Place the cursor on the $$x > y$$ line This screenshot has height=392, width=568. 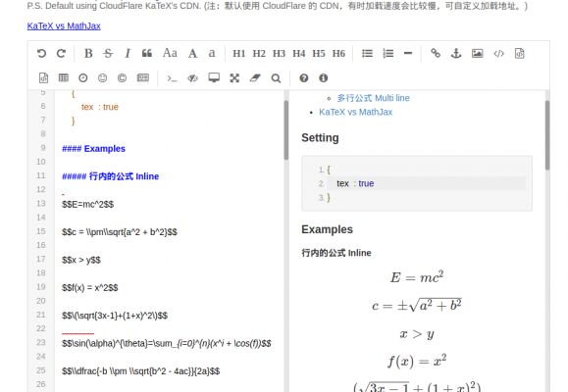tap(81, 260)
